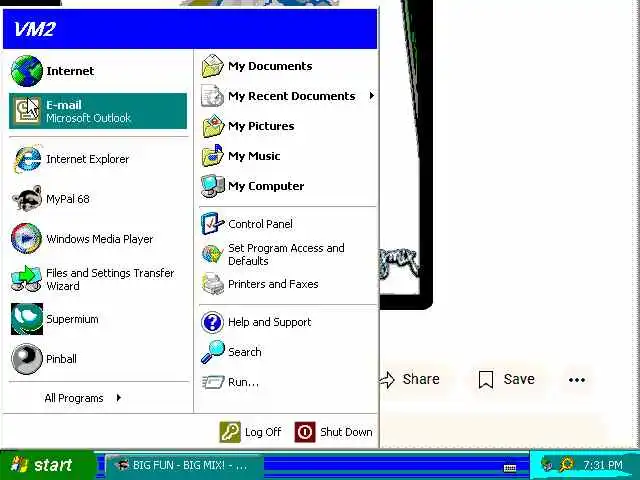Image resolution: width=640 pixels, height=480 pixels.
Task: Open the Internet globe icon
Action: pos(27,71)
